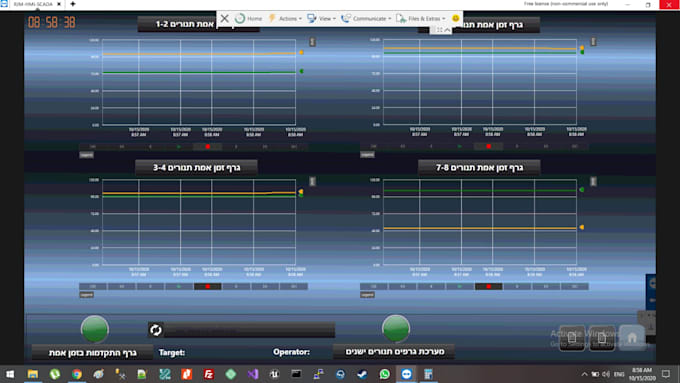This screenshot has height=383, width=680.
Task: Open Visual Studio from the taskbar
Action: [253, 374]
